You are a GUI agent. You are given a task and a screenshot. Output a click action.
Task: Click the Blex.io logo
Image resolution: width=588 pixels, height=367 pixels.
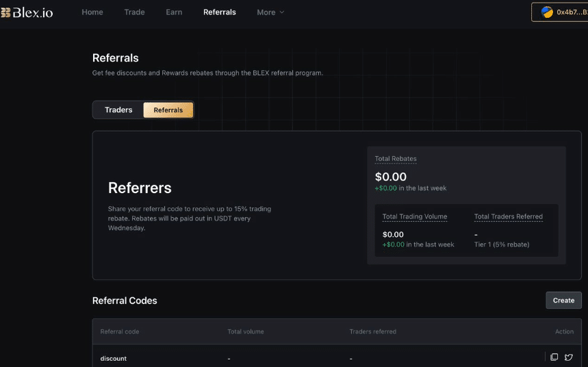(27, 12)
